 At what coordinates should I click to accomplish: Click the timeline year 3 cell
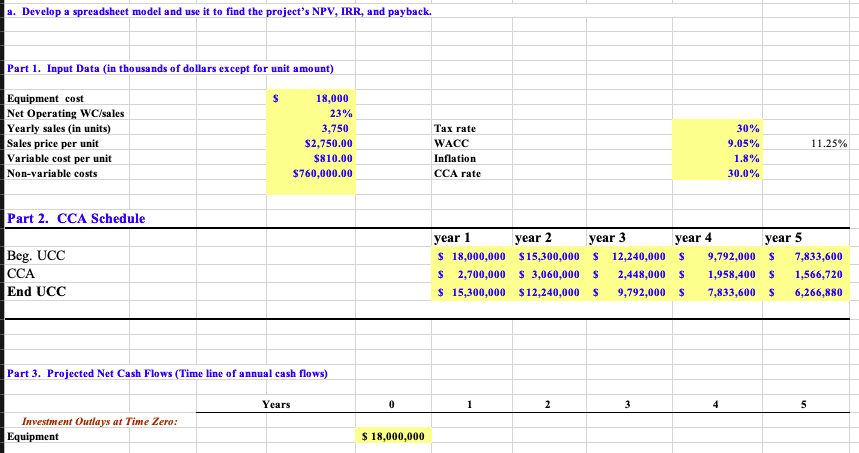[x=627, y=405]
